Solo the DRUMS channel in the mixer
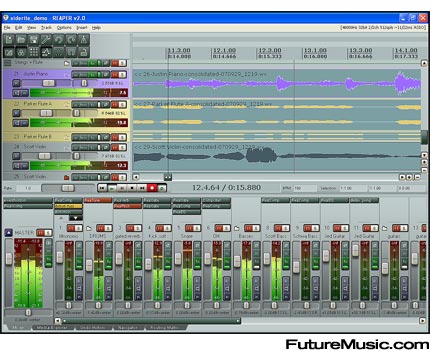 108,228
